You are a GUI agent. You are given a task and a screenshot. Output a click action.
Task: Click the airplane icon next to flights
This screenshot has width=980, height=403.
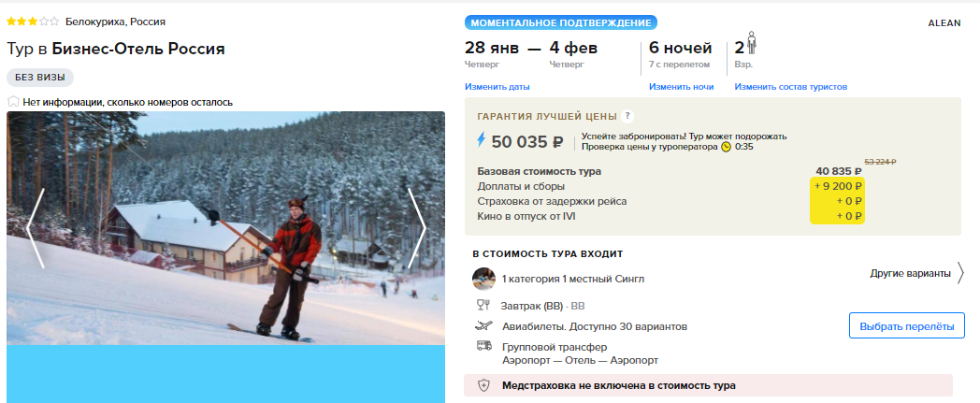(x=483, y=326)
